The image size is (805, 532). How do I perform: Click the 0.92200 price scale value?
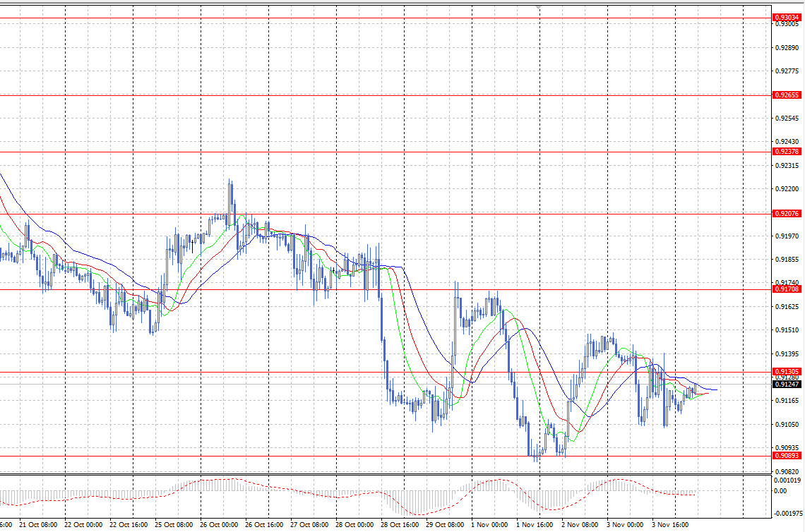tap(787, 189)
